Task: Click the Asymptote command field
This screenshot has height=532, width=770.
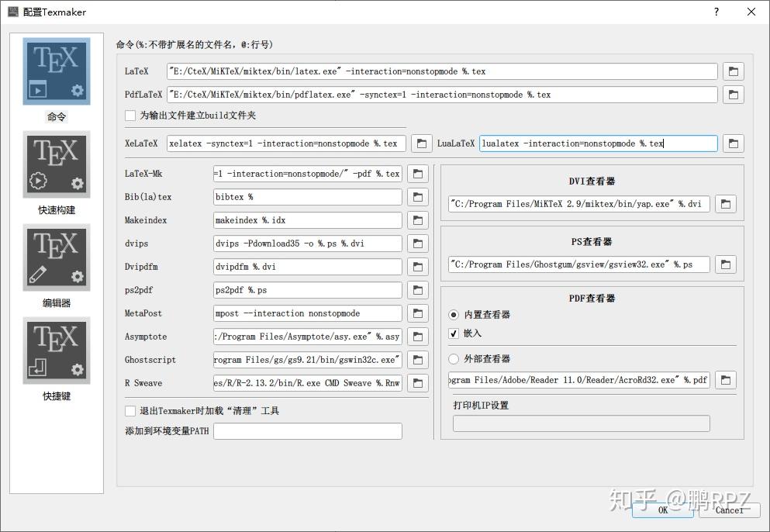Action: click(307, 337)
